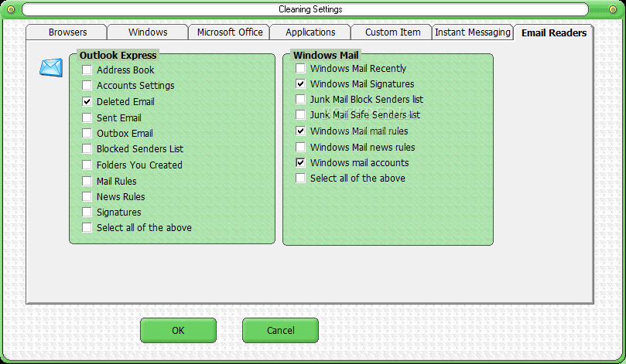Screen dimensions: 626x364
Task: Tick the Sent Email checkbox
Action: (87, 117)
